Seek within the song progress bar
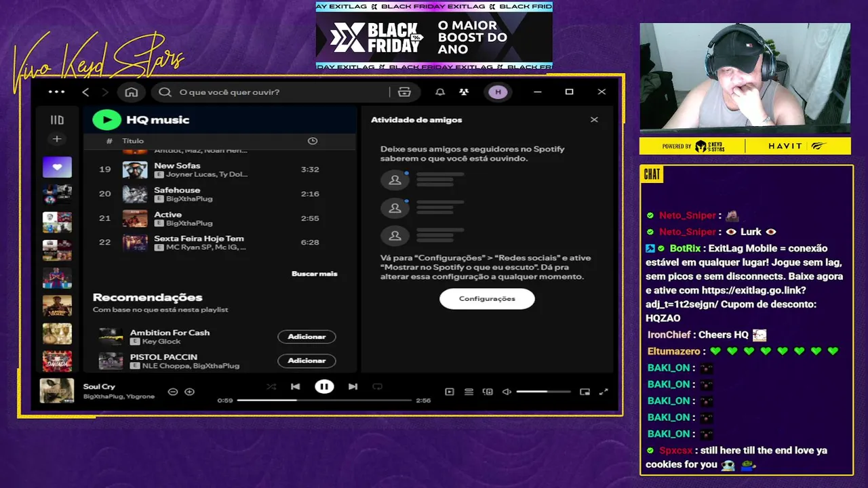This screenshot has width=868, height=488. [324, 401]
